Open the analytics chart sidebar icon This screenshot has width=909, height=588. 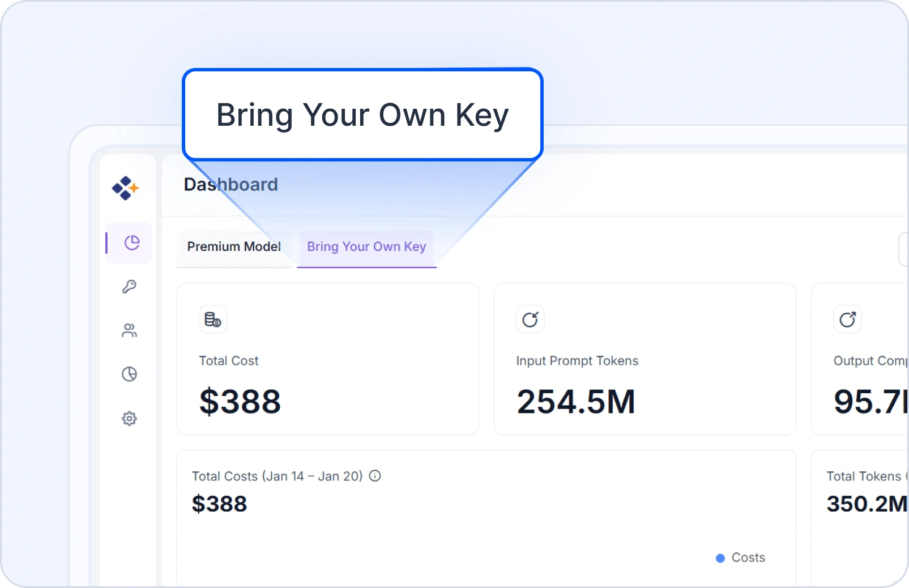click(129, 374)
